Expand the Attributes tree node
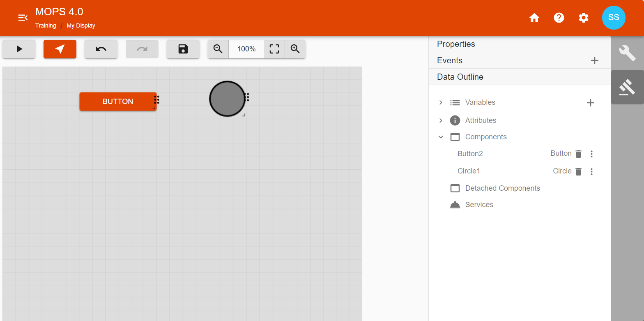This screenshot has width=644, height=321. pyautogui.click(x=441, y=120)
